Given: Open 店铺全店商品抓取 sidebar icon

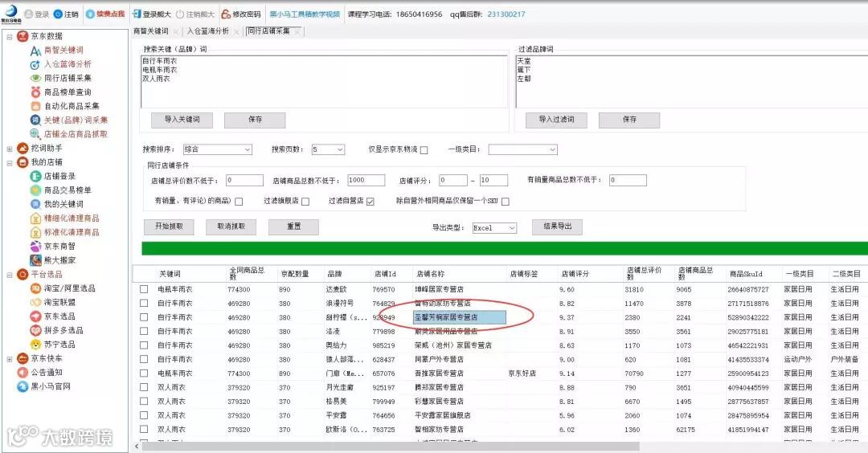Looking at the screenshot, I should (35, 134).
